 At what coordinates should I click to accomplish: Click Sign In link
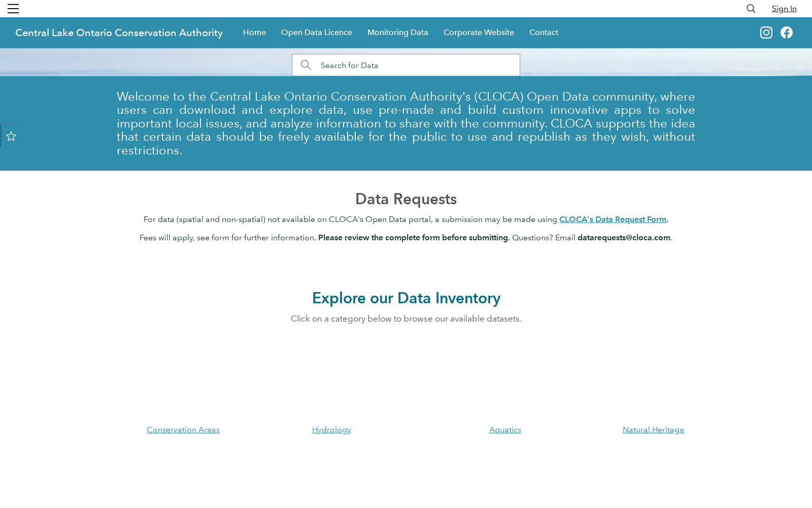pos(784,9)
